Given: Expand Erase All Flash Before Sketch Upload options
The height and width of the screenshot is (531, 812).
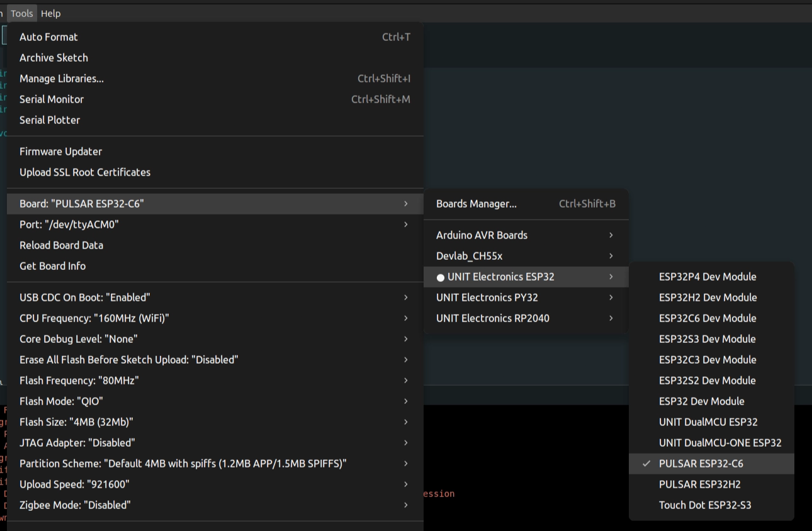Looking at the screenshot, I should (x=215, y=360).
